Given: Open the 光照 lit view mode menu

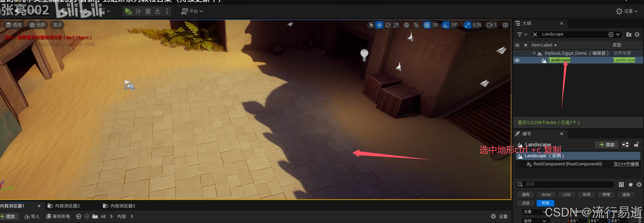Looking at the screenshot, I should pos(37,25).
